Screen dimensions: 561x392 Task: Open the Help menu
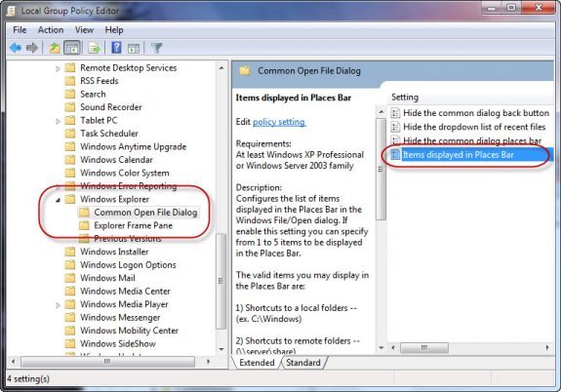(114, 30)
